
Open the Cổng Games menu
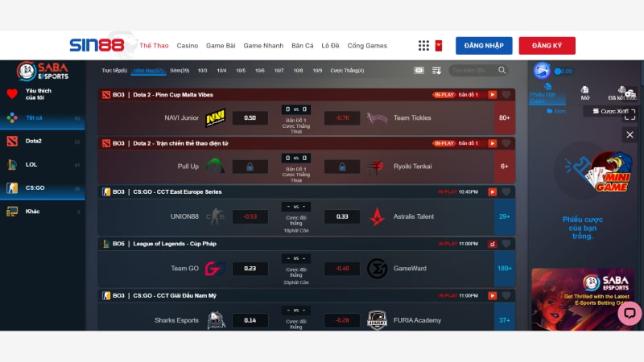click(x=367, y=46)
